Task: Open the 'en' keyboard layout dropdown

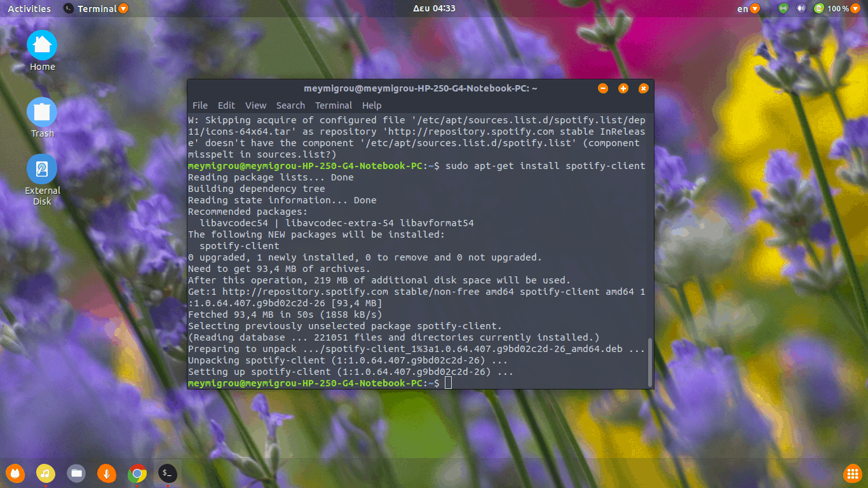Action: [x=755, y=8]
